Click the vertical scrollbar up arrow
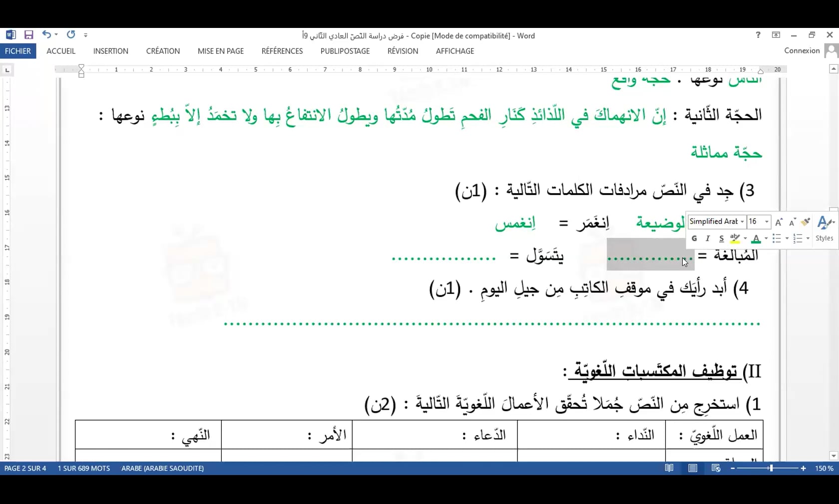The height and width of the screenshot is (504, 839). click(834, 69)
